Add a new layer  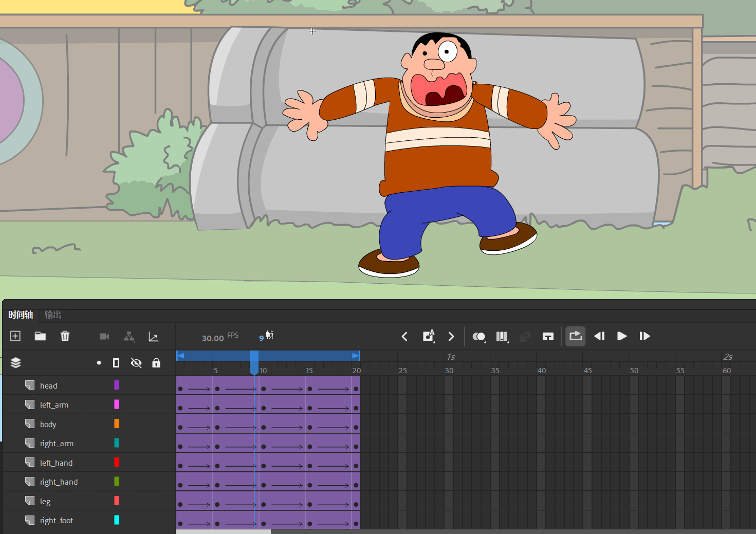15,336
